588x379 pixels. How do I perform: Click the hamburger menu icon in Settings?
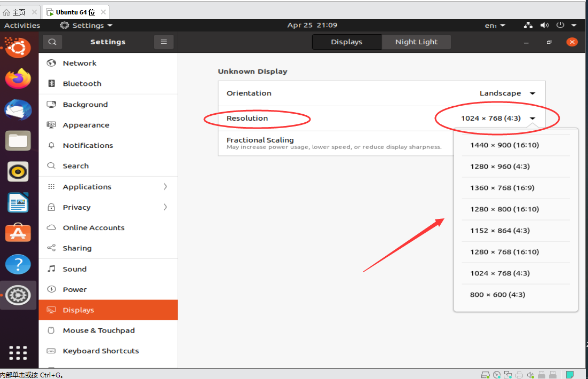click(x=164, y=42)
